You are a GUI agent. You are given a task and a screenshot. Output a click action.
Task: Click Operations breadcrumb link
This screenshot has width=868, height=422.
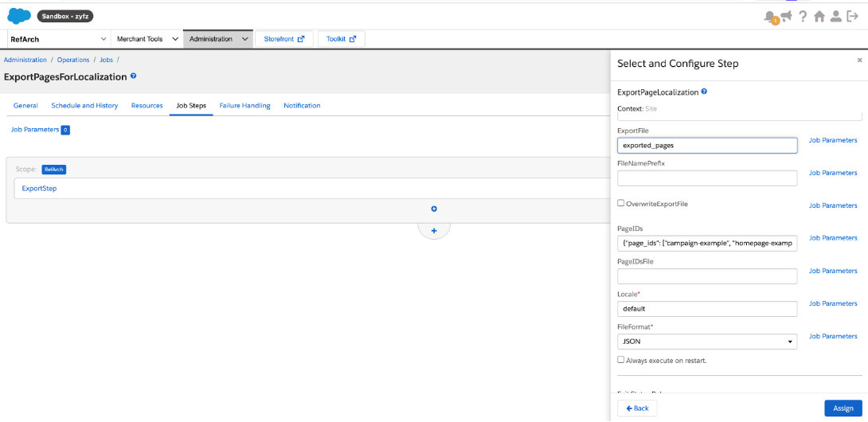coord(73,59)
